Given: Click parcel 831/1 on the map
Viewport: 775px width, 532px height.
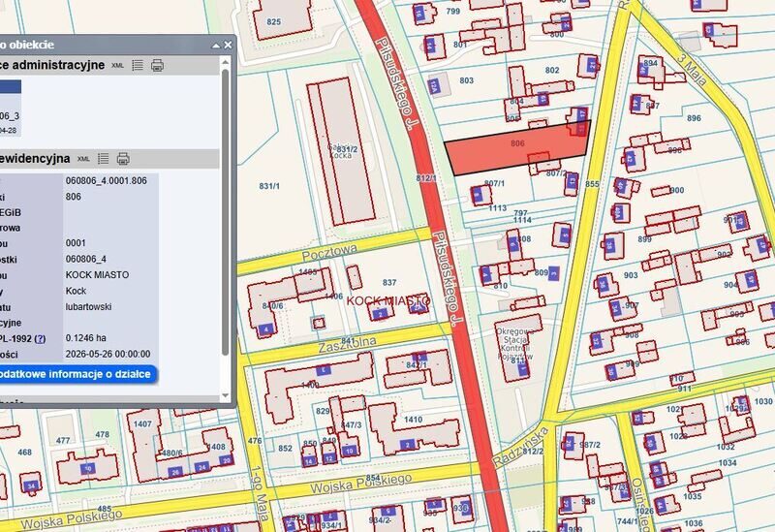Looking at the screenshot, I should (x=269, y=186).
